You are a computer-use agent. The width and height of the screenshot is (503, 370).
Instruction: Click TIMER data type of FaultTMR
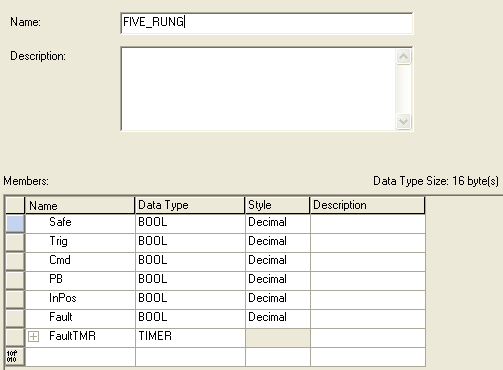coord(155,336)
